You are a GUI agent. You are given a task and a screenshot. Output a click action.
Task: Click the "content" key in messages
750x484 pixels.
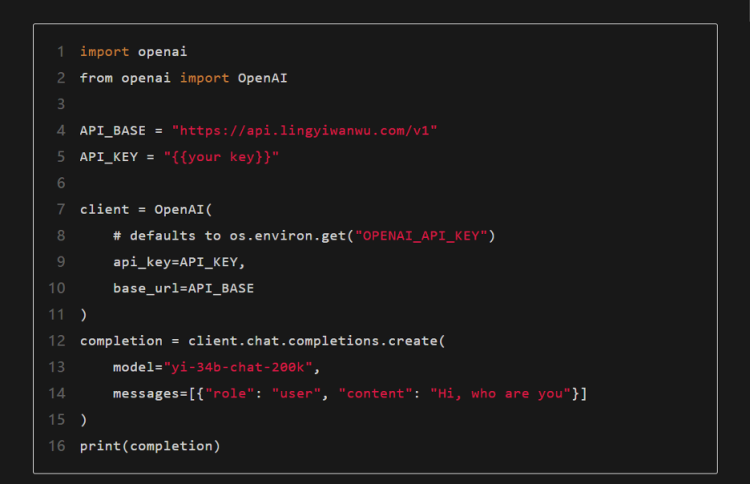click(377, 394)
